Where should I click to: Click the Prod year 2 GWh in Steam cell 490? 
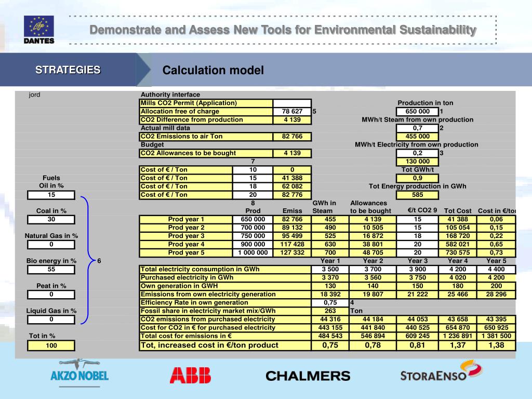[330, 228]
